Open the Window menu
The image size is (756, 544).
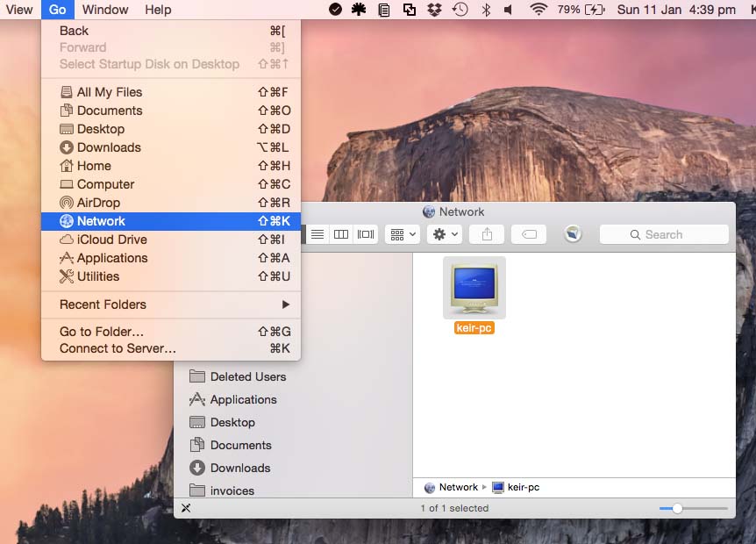[105, 10]
